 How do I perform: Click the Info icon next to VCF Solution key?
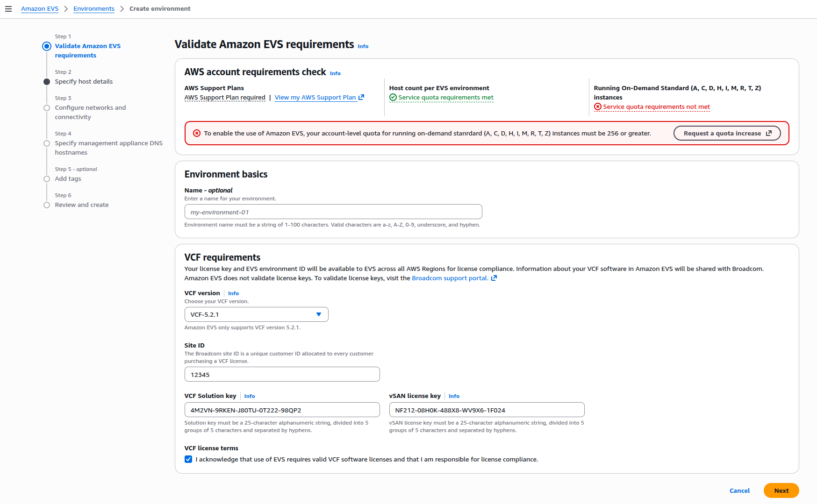[250, 396]
